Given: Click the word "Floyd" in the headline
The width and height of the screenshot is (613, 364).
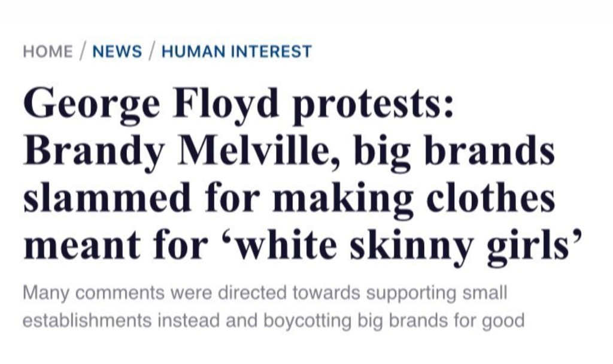Looking at the screenshot, I should click(226, 104).
